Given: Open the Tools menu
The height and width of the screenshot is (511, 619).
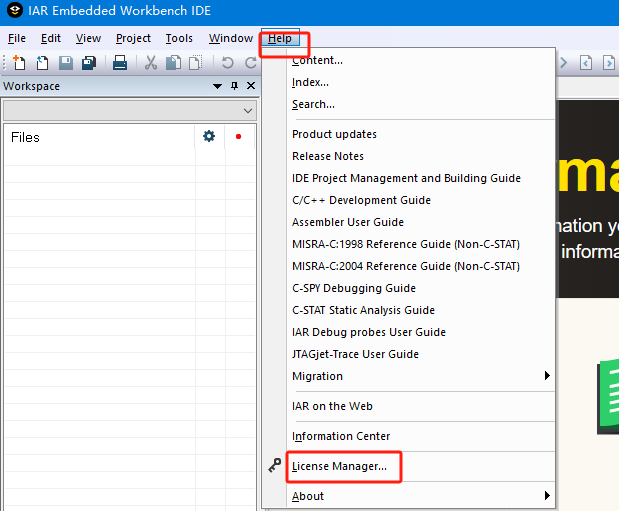Looking at the screenshot, I should click(179, 38).
